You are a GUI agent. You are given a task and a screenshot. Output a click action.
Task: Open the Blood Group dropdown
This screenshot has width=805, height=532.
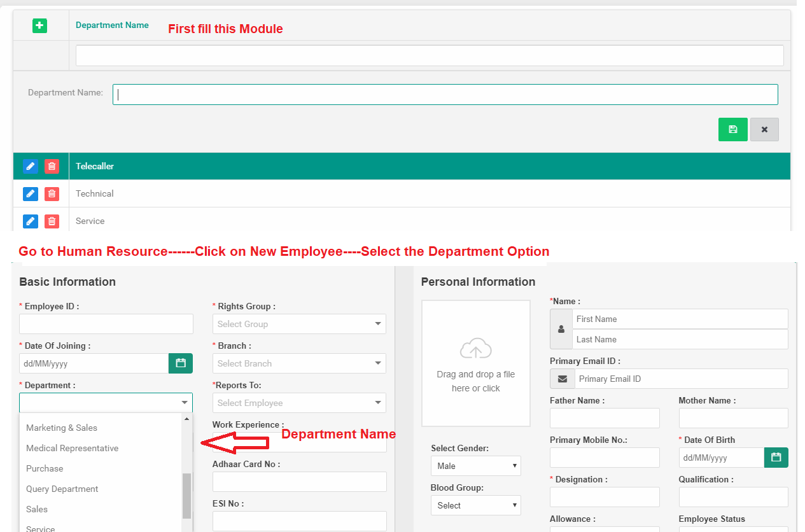coord(475,505)
